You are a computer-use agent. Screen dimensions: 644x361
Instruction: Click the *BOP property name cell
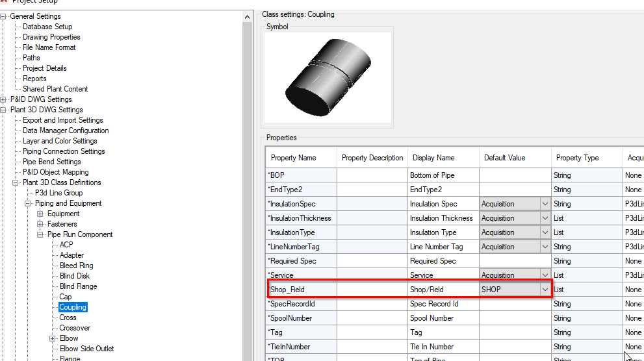click(301, 175)
